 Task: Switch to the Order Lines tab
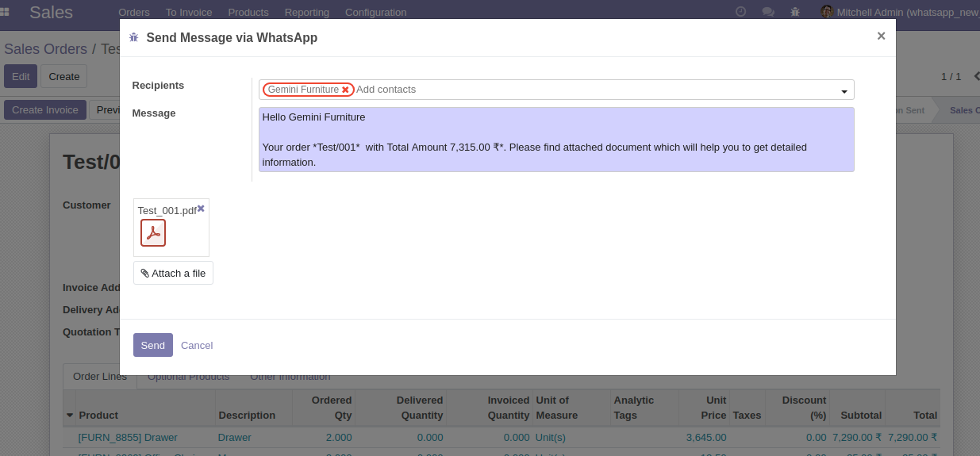[x=100, y=376]
